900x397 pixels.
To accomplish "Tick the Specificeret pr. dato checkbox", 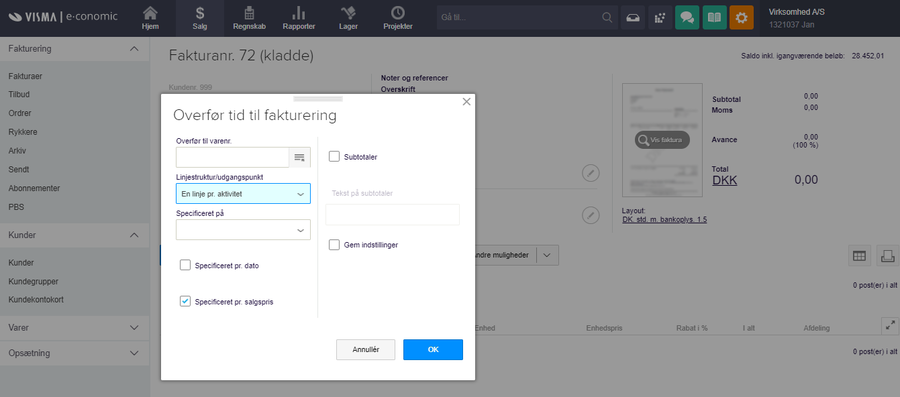I will click(x=185, y=265).
